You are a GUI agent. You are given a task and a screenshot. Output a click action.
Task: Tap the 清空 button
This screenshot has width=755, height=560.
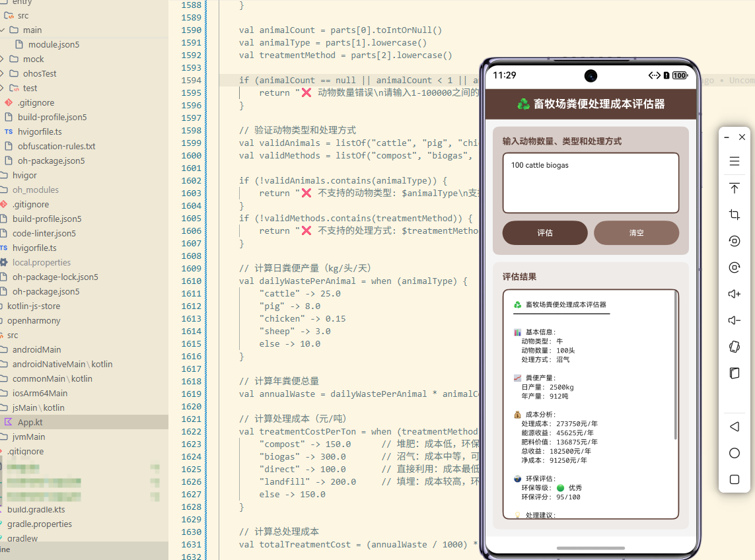[636, 233]
